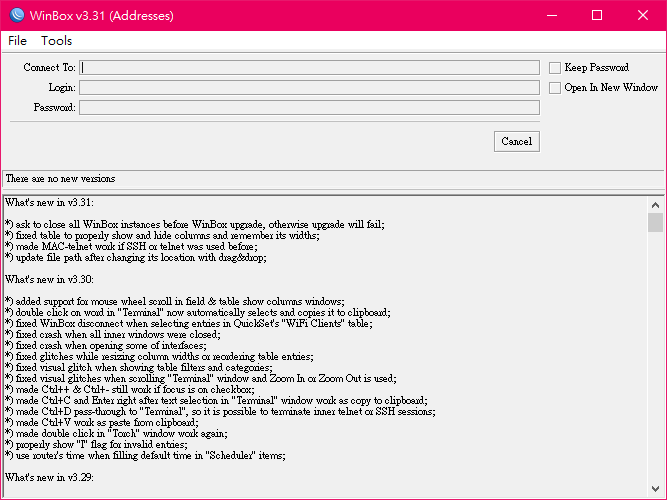Minimize the WinBox window
This screenshot has height=500, width=667.
[x=552, y=16]
